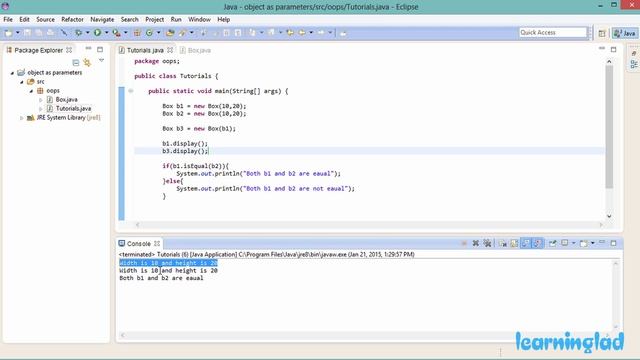This screenshot has width=640, height=360.
Task: Click the Debug bug icon
Action: 78,33
